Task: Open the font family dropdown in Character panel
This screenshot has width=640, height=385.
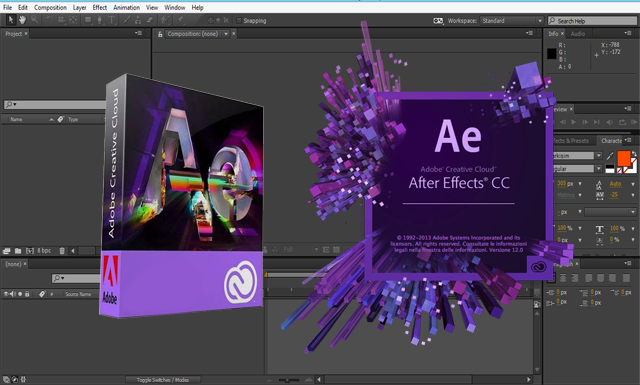Action: tap(599, 156)
